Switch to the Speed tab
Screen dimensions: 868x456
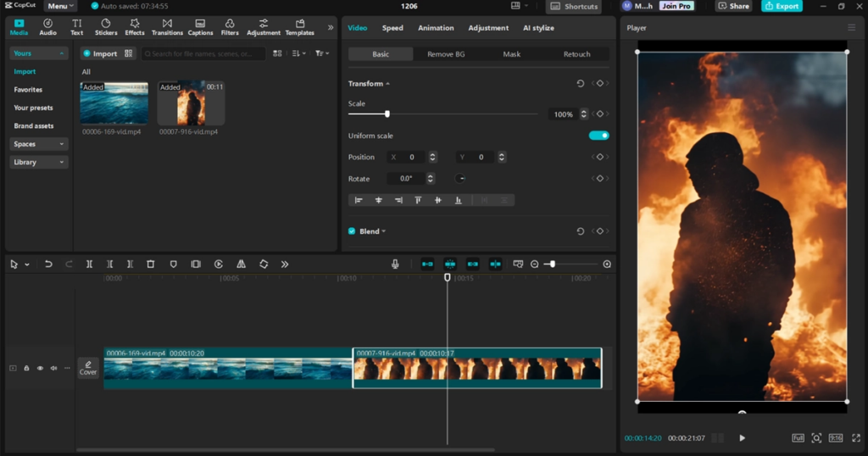coord(392,28)
